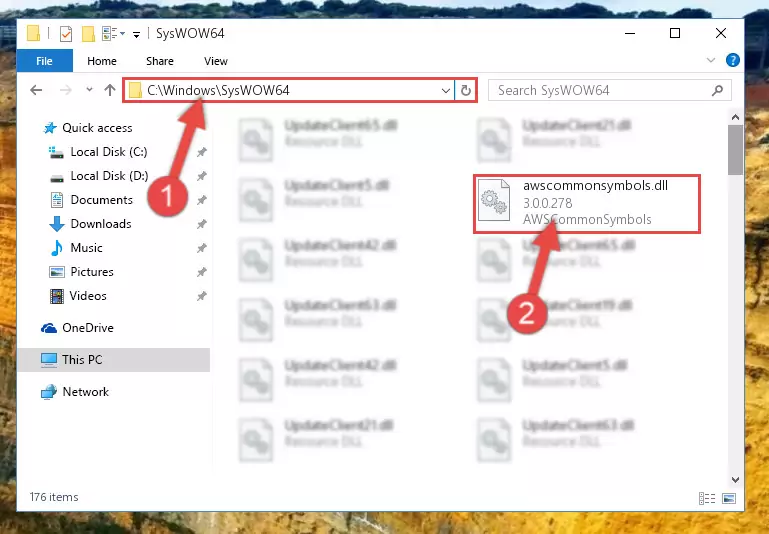Open Music folder in sidebar

click(86, 248)
